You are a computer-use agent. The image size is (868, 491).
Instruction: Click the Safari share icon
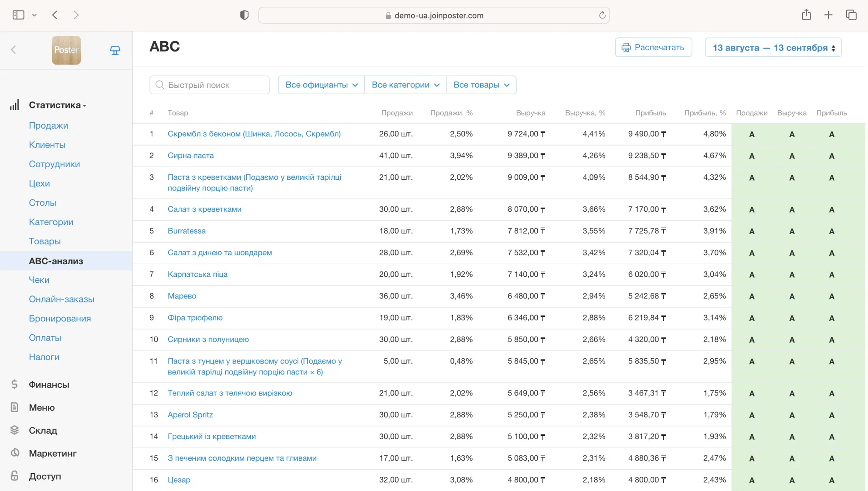click(x=806, y=15)
